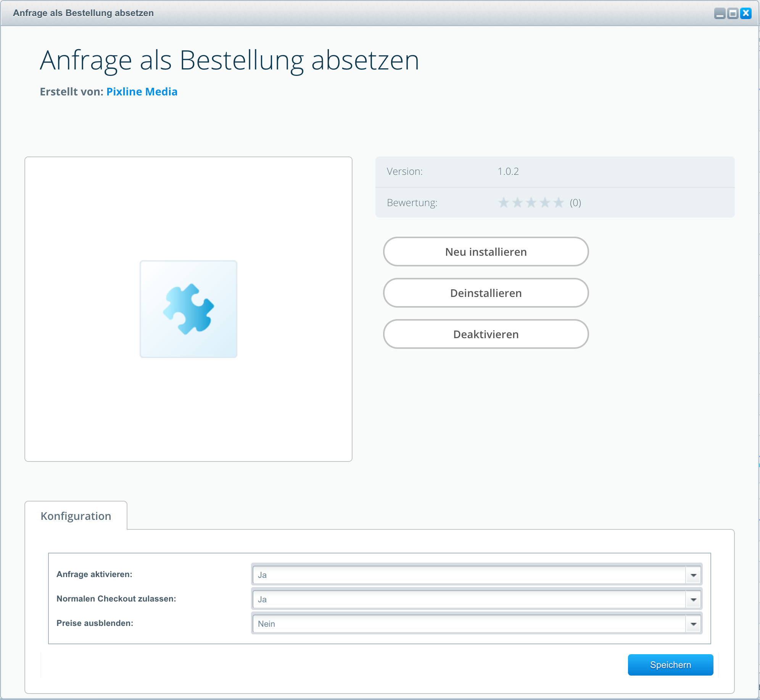Image resolution: width=760 pixels, height=700 pixels.
Task: Click the window title bar text
Action: [x=83, y=13]
